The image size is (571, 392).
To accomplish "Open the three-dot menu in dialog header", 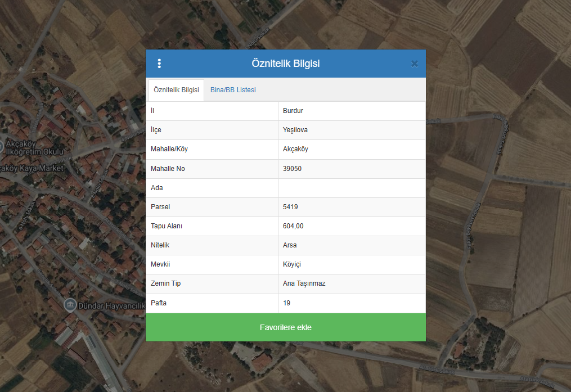I will pos(159,64).
